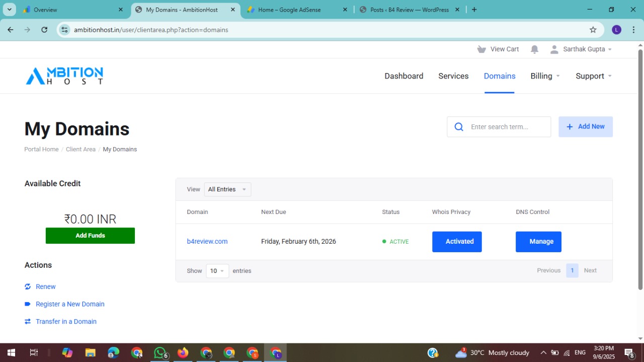Expand the Billing menu
Viewport: 644px width, 362px height.
coord(545,76)
